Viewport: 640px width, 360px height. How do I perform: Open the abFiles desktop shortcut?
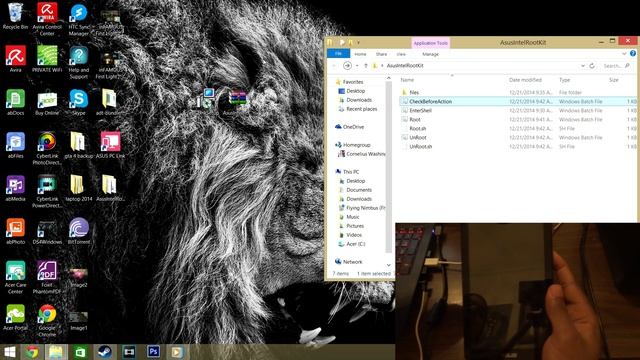(x=16, y=146)
